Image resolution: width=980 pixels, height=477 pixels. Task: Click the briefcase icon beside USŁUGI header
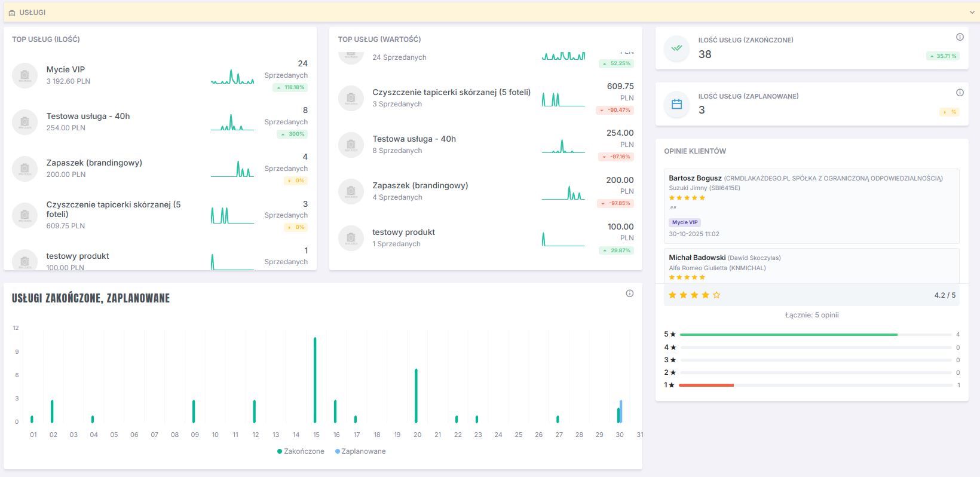(12, 13)
